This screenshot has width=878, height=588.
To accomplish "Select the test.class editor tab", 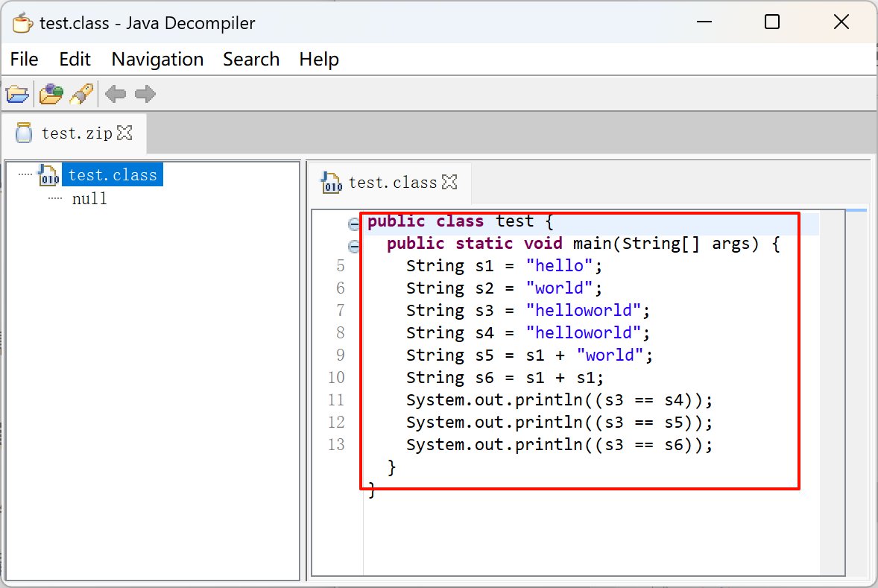I will 392,183.
